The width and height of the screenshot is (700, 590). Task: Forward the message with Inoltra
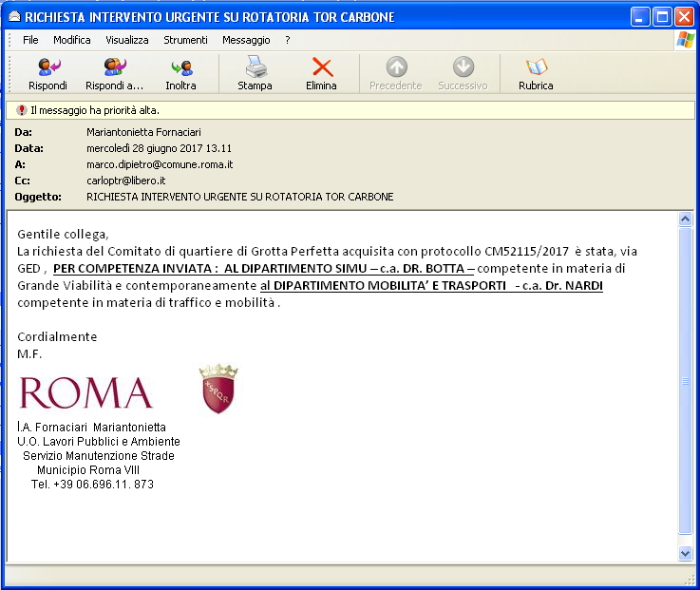point(180,74)
